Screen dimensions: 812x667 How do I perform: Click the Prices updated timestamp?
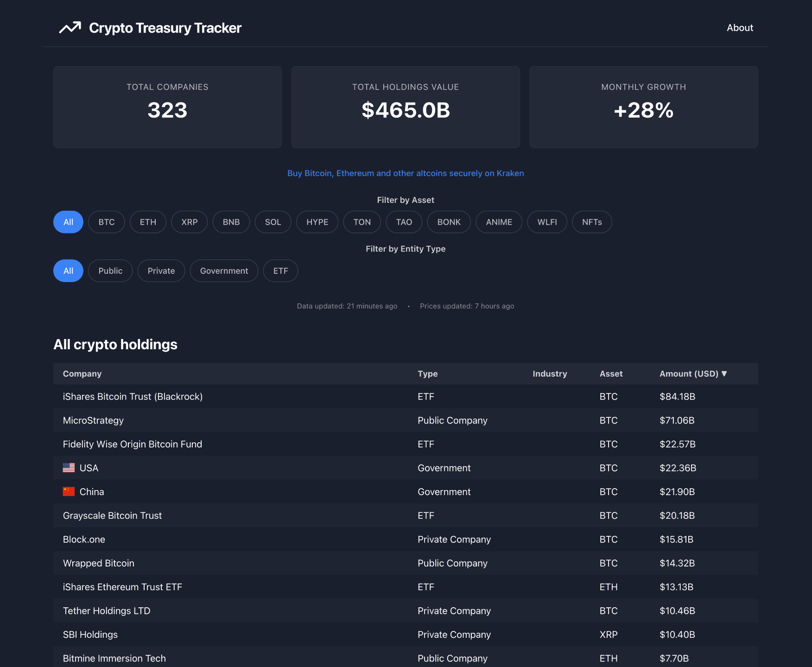click(467, 306)
